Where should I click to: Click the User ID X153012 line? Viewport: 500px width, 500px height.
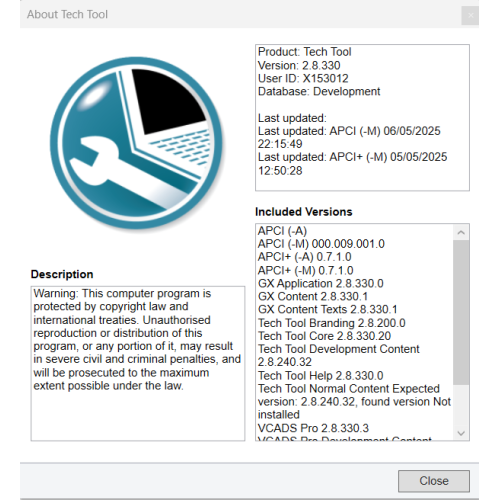coord(303,78)
